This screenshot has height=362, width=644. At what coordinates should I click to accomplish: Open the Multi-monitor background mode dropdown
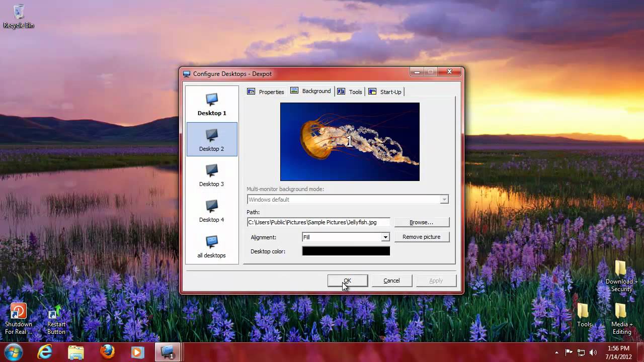[x=348, y=200]
